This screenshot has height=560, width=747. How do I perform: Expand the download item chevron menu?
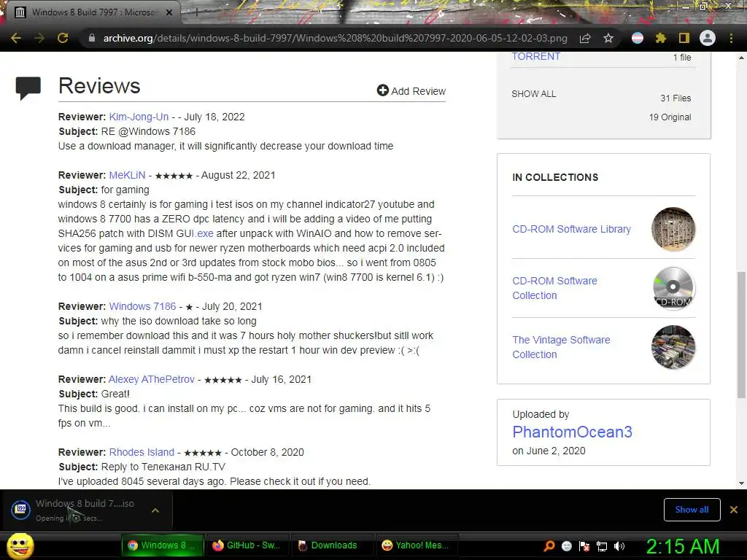(155, 510)
